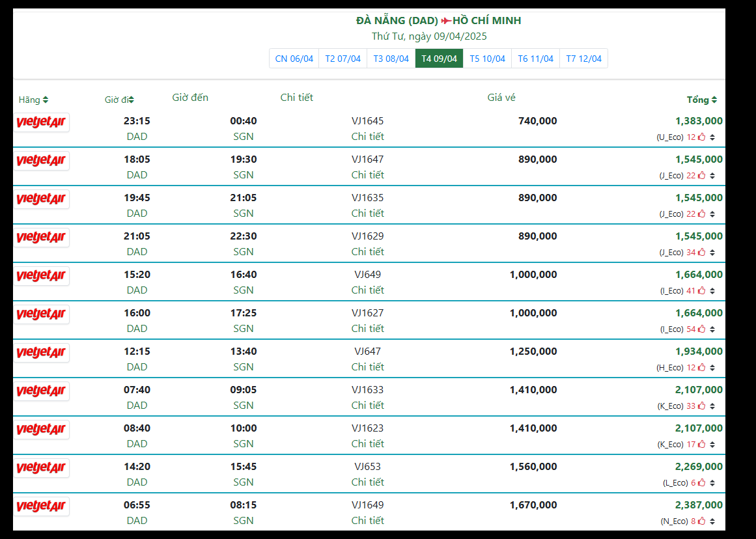Click the thumbs-up icon on the VJ649 row
This screenshot has height=539, width=756.
click(701, 291)
